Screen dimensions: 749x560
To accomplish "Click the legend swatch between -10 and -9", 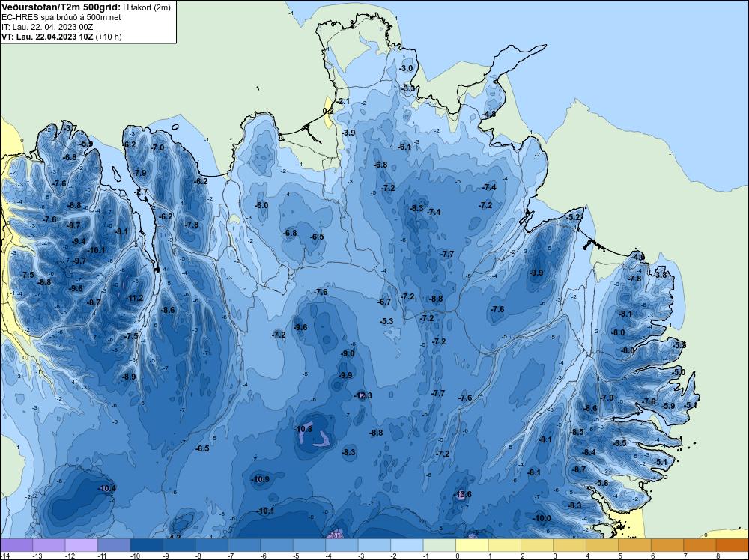I will pos(147,545).
